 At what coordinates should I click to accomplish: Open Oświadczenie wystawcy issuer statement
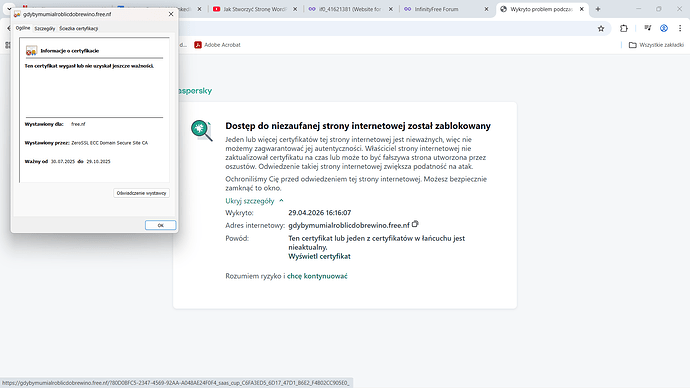coord(141,193)
